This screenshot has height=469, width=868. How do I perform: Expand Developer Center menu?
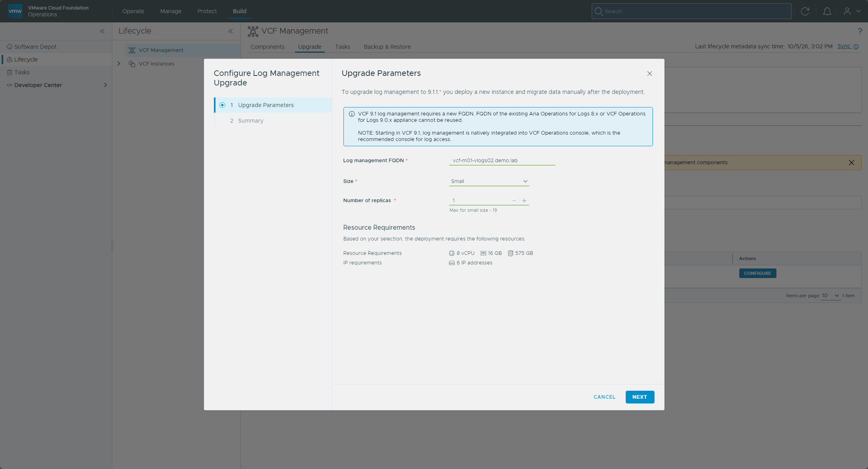click(106, 85)
